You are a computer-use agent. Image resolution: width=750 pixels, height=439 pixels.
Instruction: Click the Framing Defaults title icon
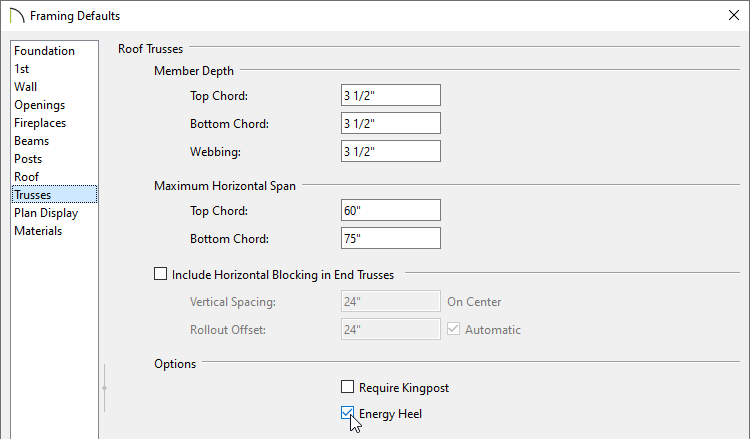click(17, 16)
